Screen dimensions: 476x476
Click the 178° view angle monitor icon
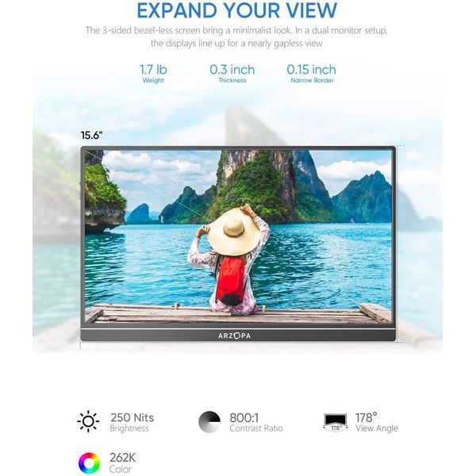pyautogui.click(x=335, y=422)
